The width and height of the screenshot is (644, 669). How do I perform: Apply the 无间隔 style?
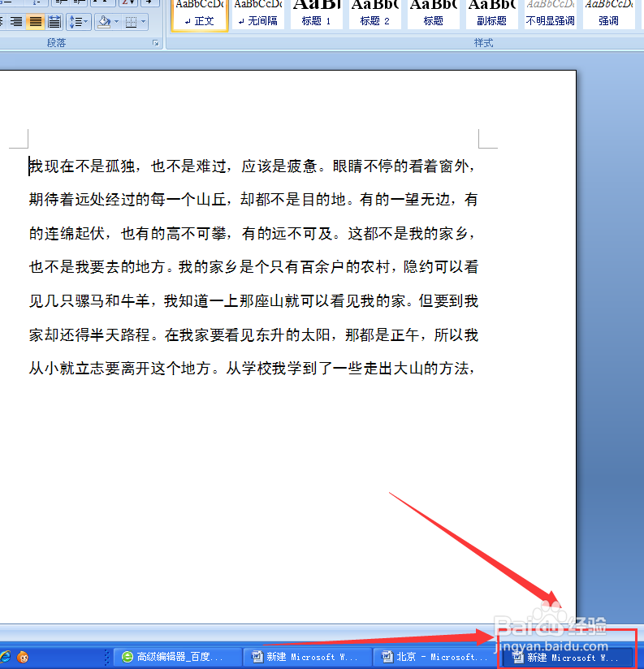click(258, 15)
